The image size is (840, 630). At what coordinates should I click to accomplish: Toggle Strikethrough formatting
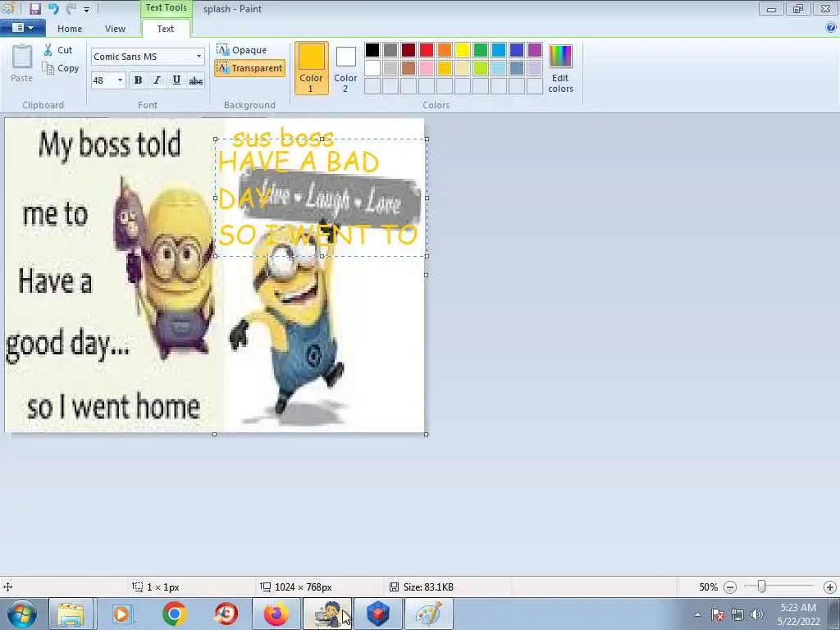point(195,80)
